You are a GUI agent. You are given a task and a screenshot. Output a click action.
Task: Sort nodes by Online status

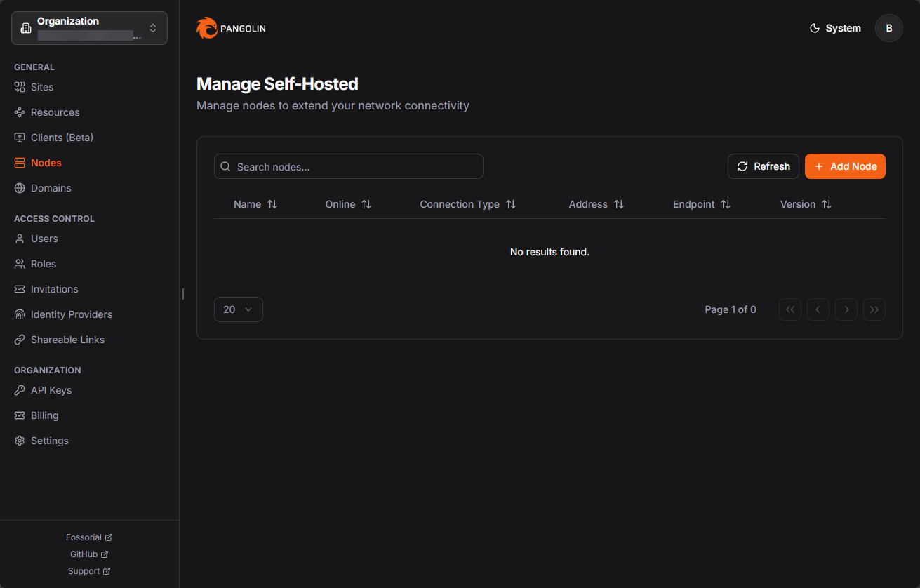click(x=348, y=204)
